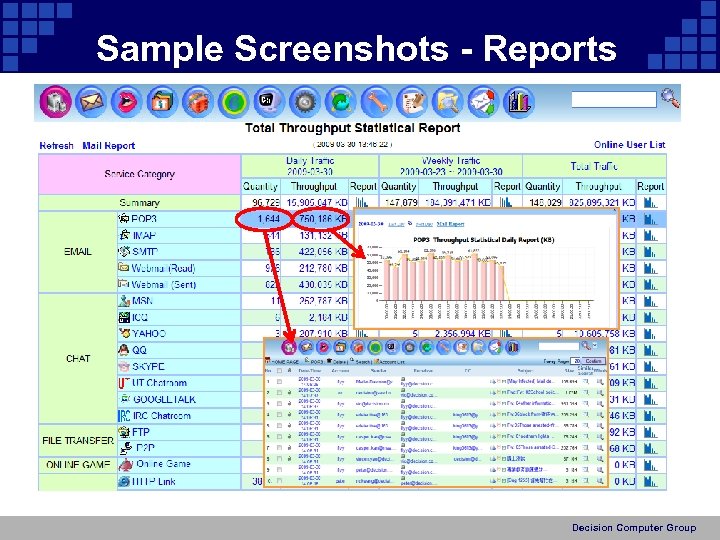
Task: Tick the select-all checkbox in mail list header
Action: pyautogui.click(x=279, y=371)
